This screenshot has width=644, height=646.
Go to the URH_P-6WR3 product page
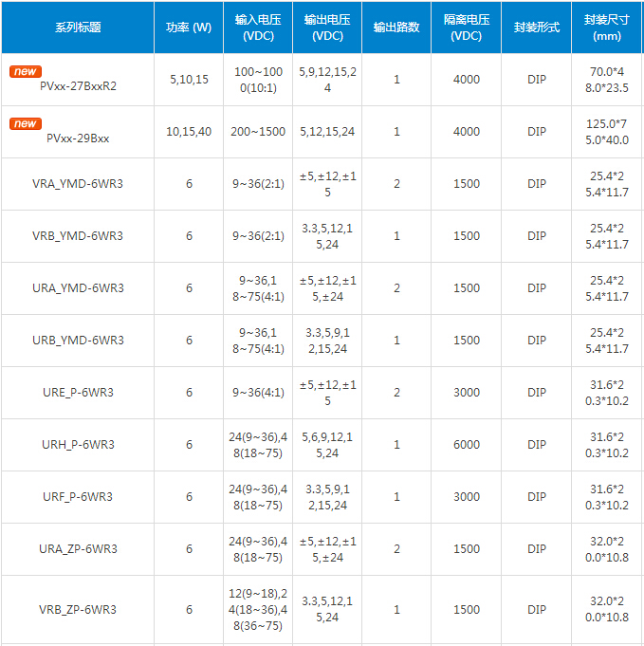pyautogui.click(x=78, y=445)
